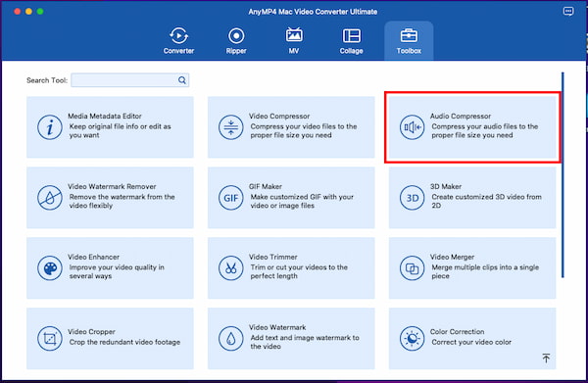Click the back-to-top arrow button
The height and width of the screenshot is (383, 588).
[x=546, y=358]
